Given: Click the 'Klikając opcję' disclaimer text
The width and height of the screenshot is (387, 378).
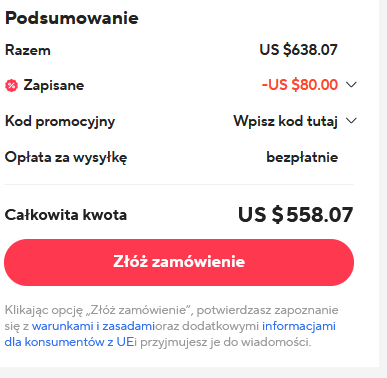Looking at the screenshot, I should [x=44, y=310].
